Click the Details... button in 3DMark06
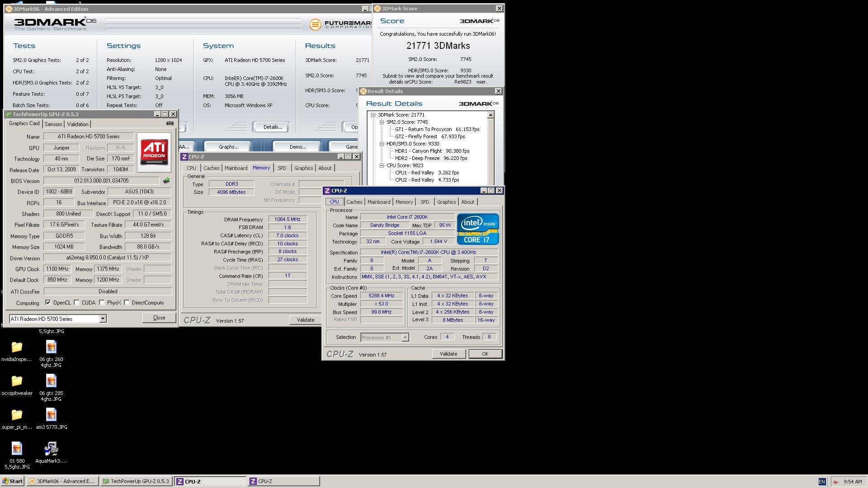 click(x=273, y=127)
